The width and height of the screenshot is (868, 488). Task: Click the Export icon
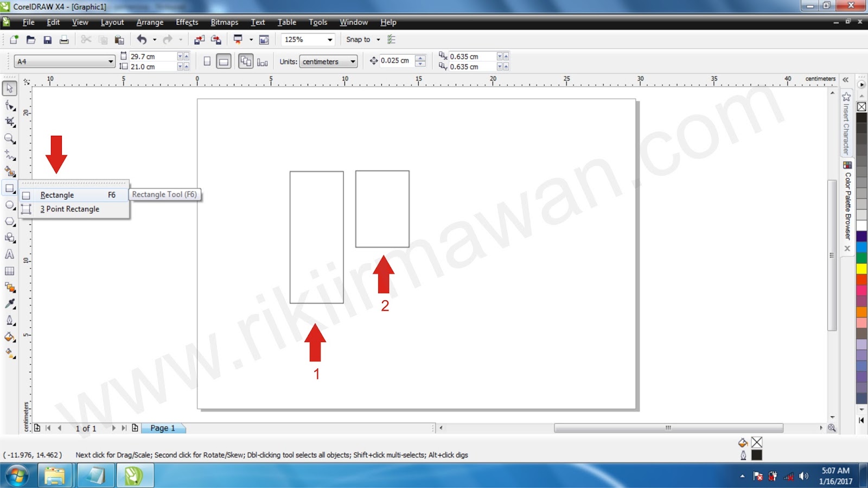point(216,40)
